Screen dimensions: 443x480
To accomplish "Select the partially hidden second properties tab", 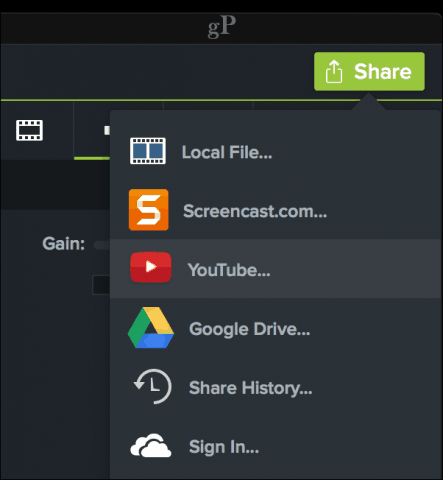I will [92, 131].
